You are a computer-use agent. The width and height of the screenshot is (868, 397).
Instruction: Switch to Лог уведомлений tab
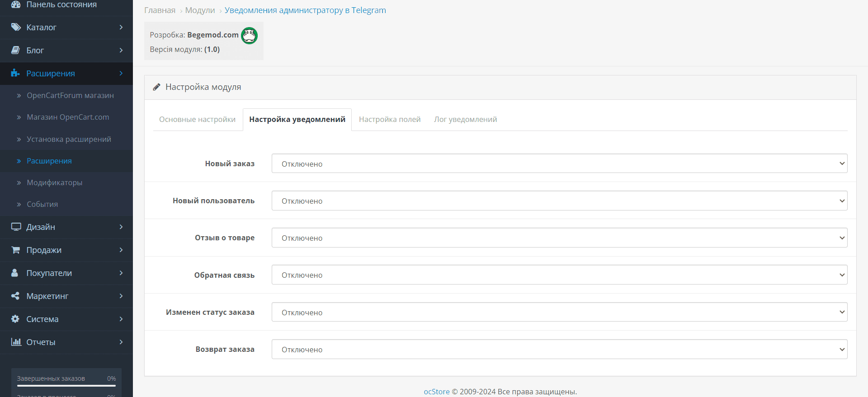point(465,119)
